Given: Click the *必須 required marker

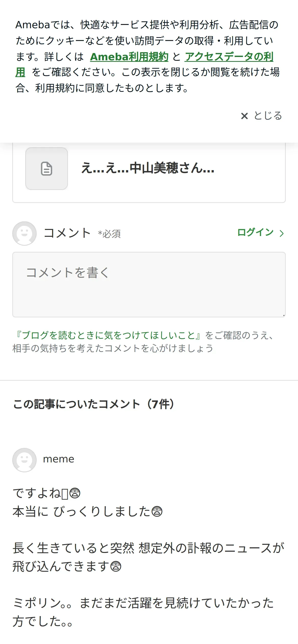Looking at the screenshot, I should 109,234.
